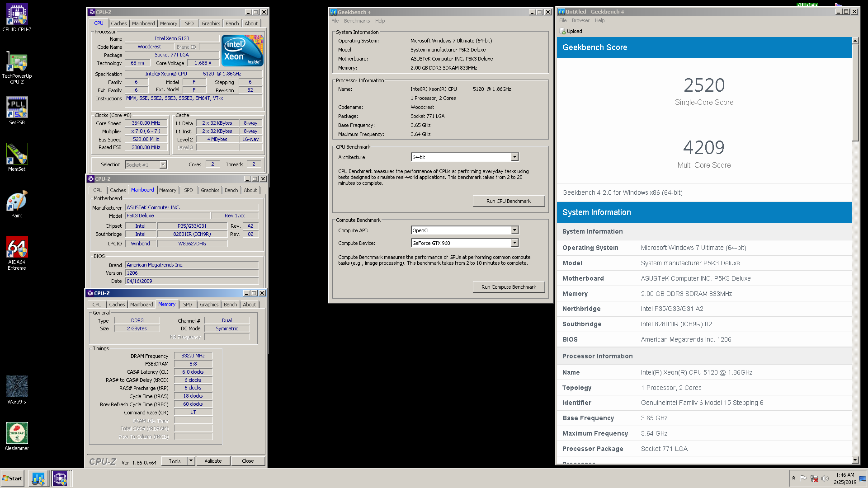Click the Show desktop button on taskbar
Viewport: 868px width, 488px height.
coord(863,479)
